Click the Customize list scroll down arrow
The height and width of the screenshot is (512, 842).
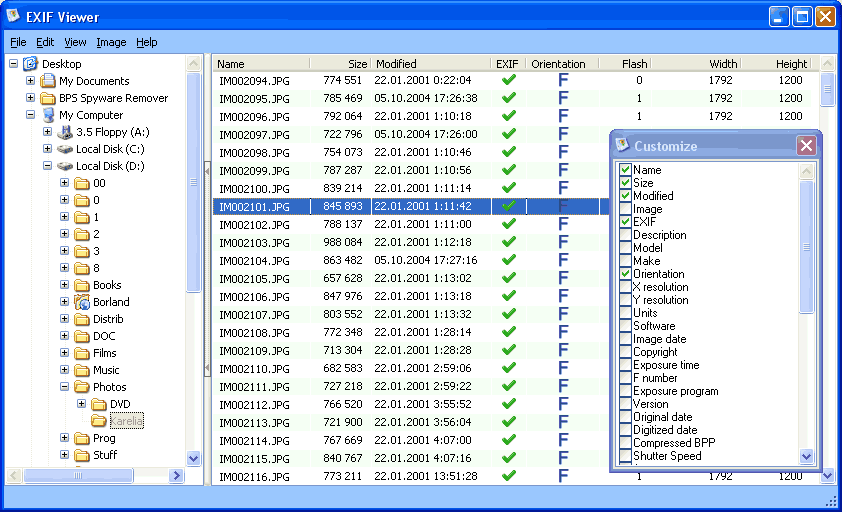[807, 456]
